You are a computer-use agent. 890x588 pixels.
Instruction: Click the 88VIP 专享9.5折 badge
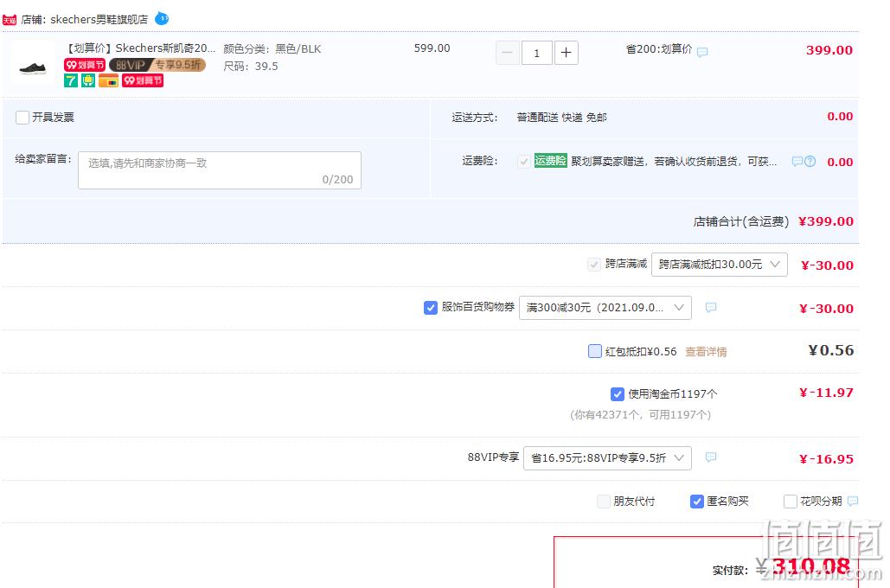pyautogui.click(x=157, y=65)
